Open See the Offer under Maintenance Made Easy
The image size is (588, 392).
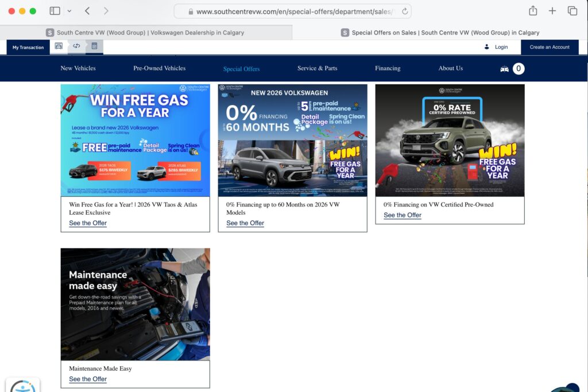[88, 379]
